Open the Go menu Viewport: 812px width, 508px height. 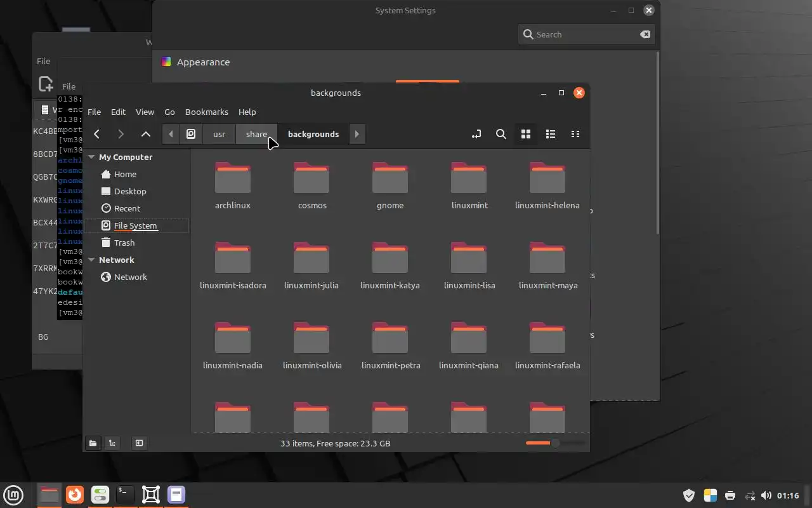(x=169, y=112)
